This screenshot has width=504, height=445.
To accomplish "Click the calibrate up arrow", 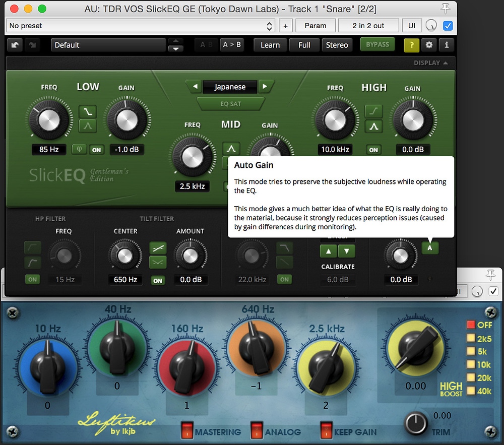I will pos(329,251).
